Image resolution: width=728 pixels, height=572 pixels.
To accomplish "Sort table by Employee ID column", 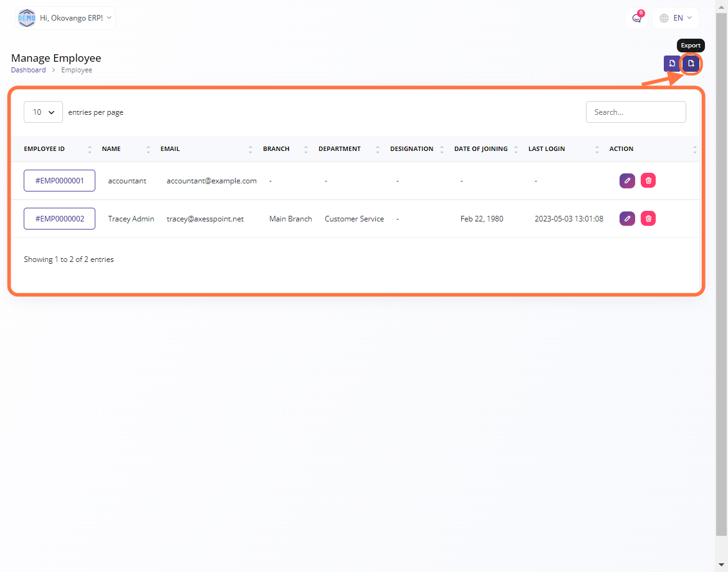I will [x=44, y=149].
